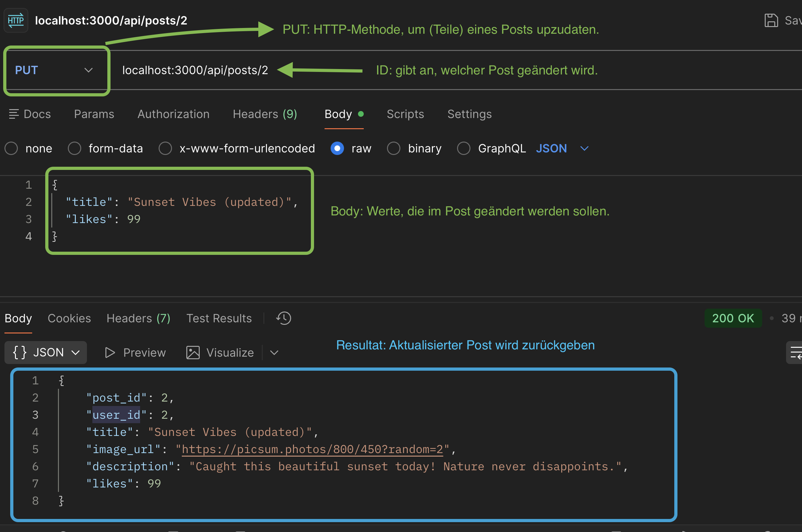Click the Visualize image icon

(x=193, y=353)
